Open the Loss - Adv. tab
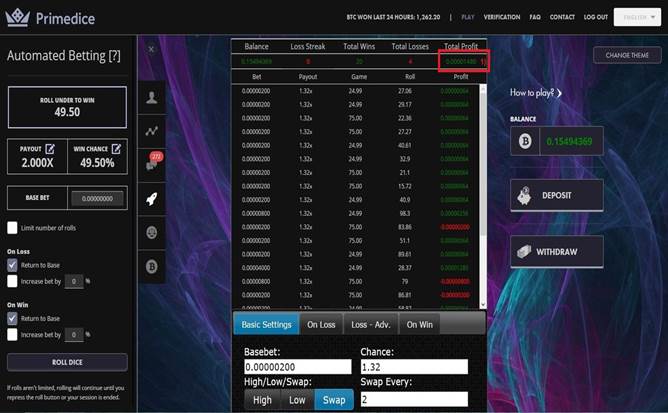 [x=371, y=324]
